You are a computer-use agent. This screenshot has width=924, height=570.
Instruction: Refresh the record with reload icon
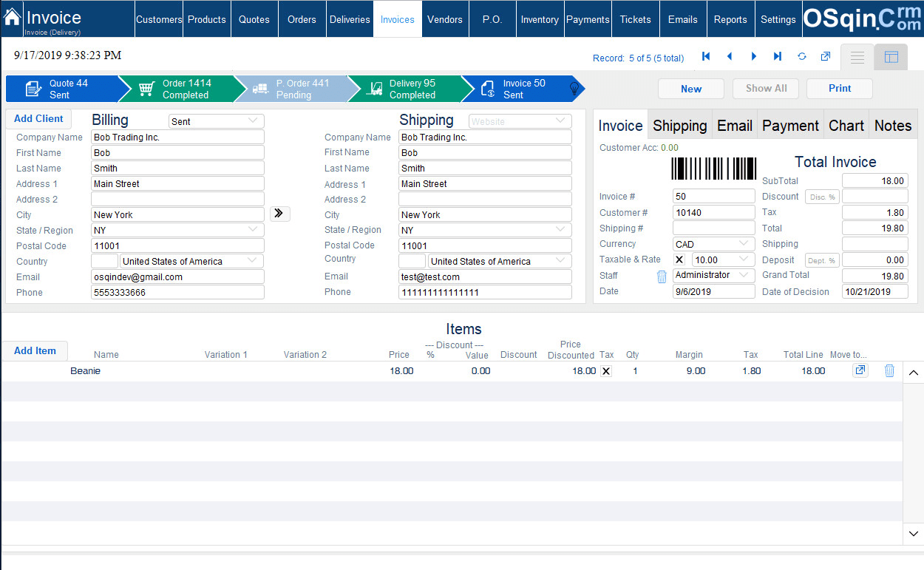(x=802, y=57)
